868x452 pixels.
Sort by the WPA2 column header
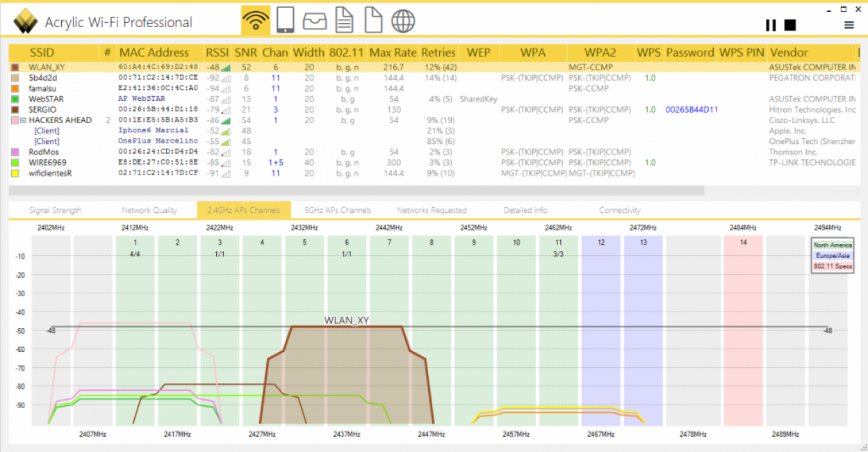600,52
